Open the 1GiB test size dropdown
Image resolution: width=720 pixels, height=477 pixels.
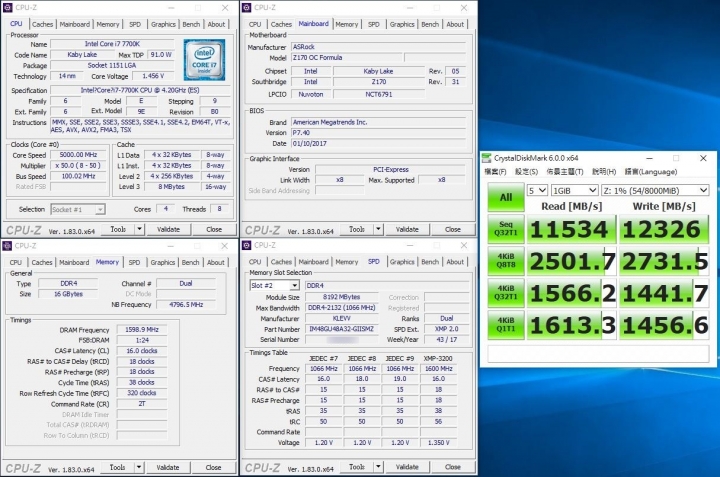pos(574,190)
